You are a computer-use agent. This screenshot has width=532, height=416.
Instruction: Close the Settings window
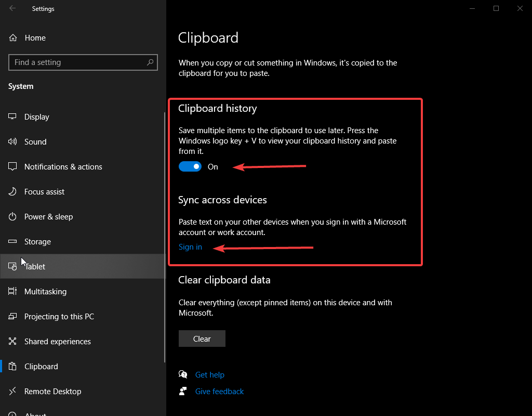point(520,8)
